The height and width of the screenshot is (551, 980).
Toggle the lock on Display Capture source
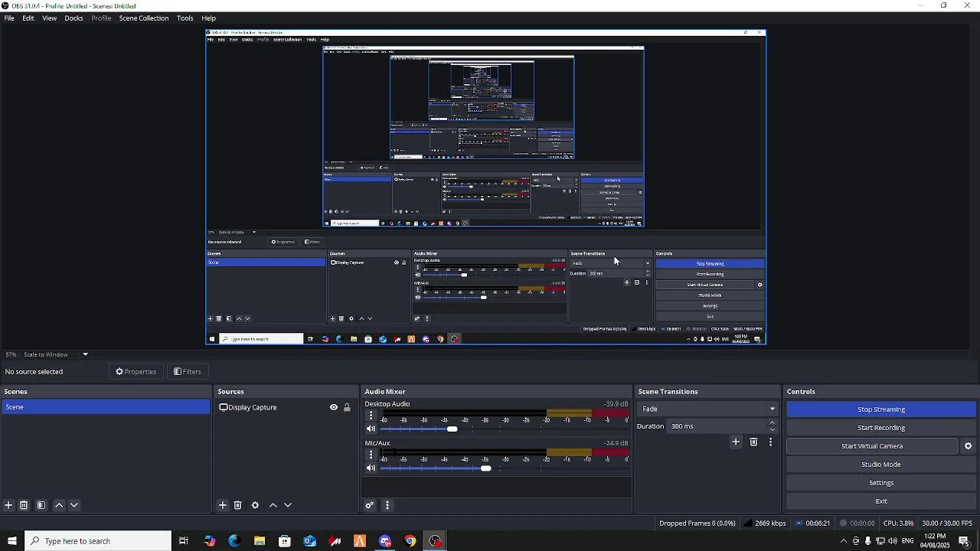[x=347, y=407]
